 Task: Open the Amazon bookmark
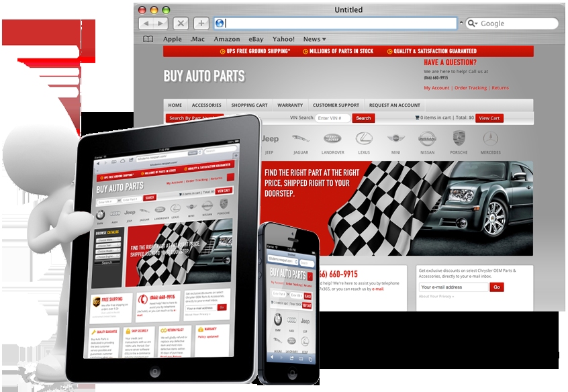click(x=227, y=39)
